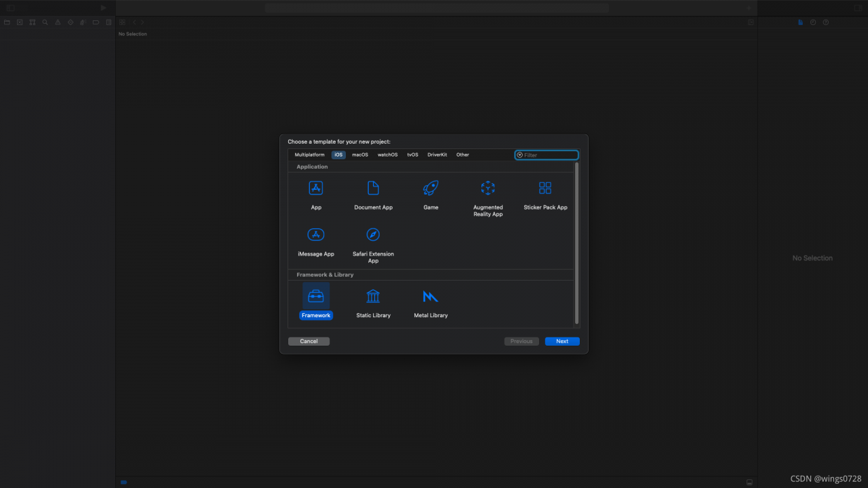Click the template list scrollbar
This screenshot has height=488, width=868.
tap(577, 243)
